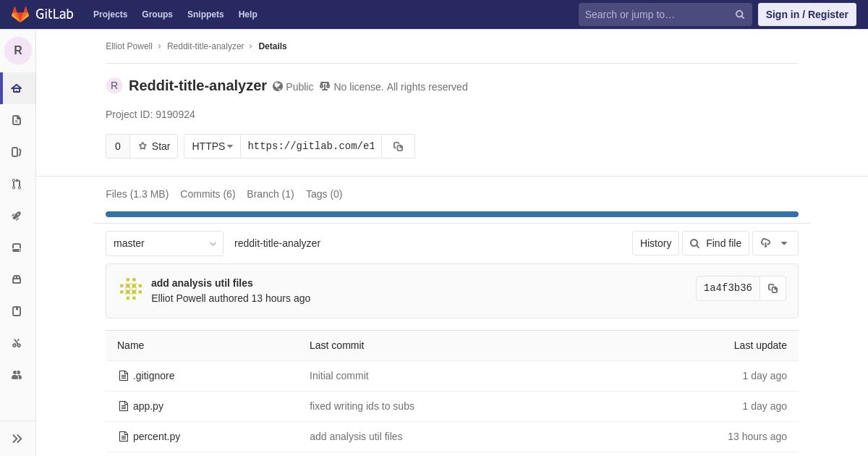Switch to Branch (1) tab
Screen dimensions: 868x456
pyautogui.click(x=270, y=194)
